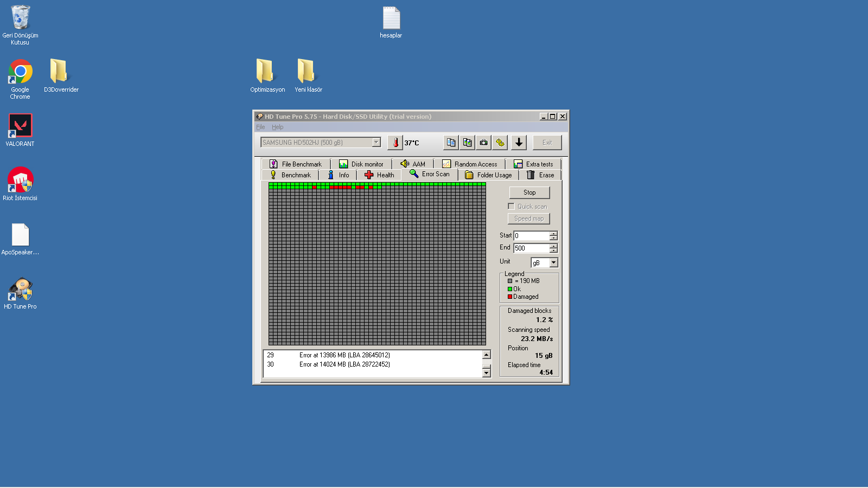
Task: Select the Riot İstemcisi desktop icon
Action: coord(20,184)
